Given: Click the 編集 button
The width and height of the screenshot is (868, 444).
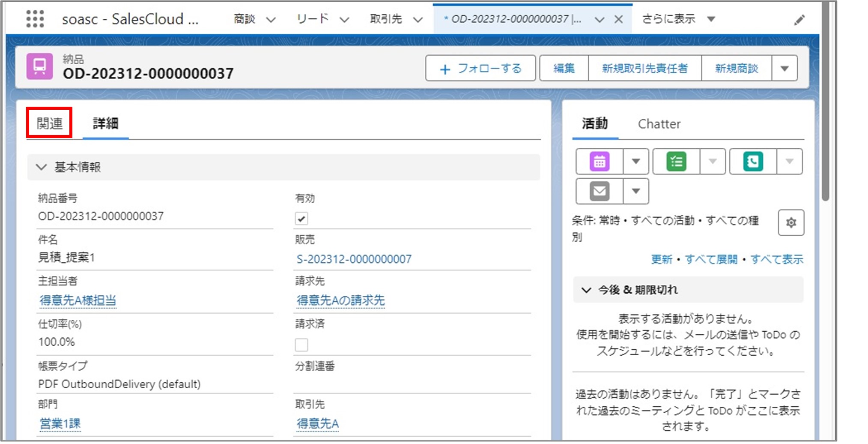Looking at the screenshot, I should (x=564, y=68).
